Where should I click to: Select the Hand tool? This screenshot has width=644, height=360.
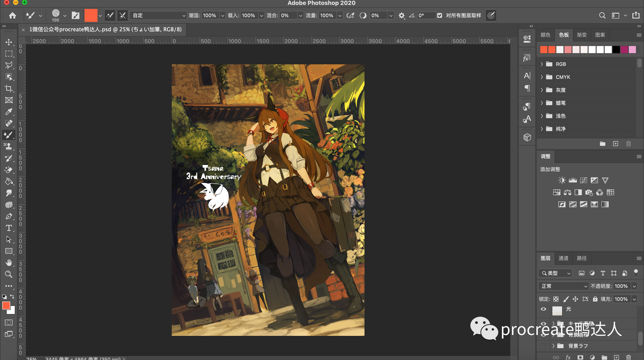tap(9, 263)
